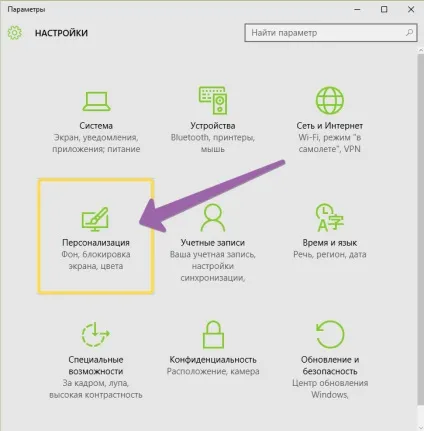Click 'Экран, уведомления, приложения; питание' description
Image resolution: width=424 pixels, height=431 pixels.
(96, 143)
